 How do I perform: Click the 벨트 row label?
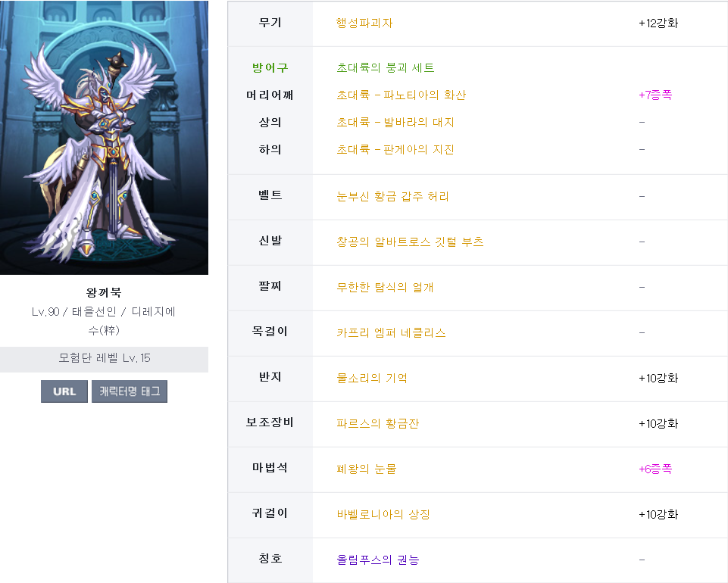pos(270,195)
